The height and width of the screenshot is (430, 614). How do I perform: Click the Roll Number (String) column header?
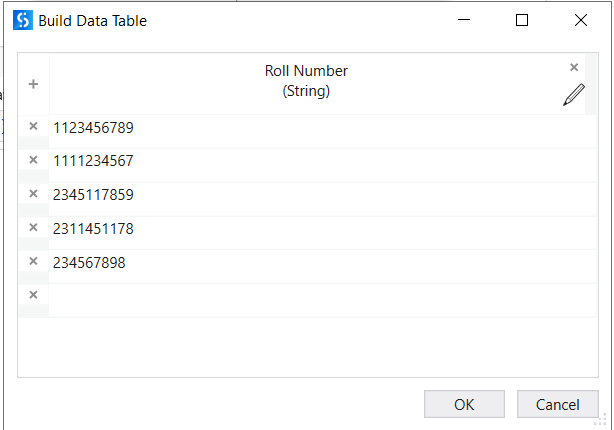point(306,82)
